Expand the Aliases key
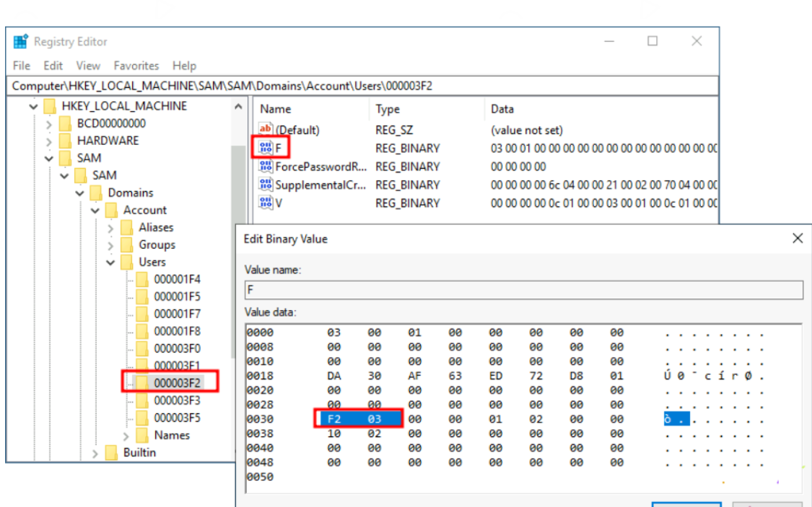 [110, 228]
